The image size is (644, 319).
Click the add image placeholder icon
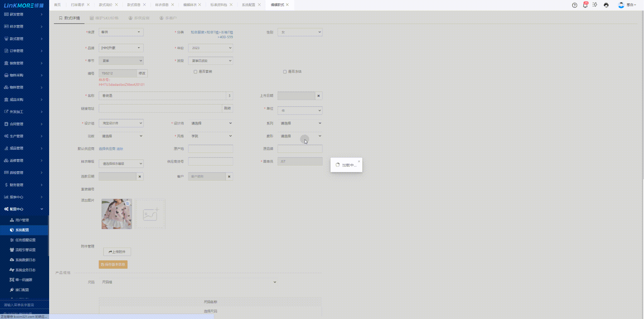150,214
